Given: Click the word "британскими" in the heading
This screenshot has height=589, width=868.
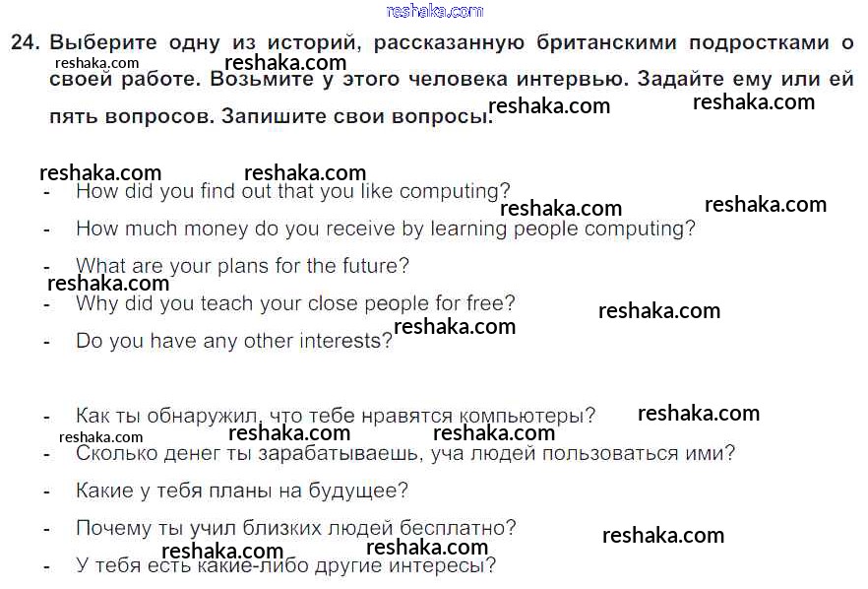Looking at the screenshot, I should coord(599,43).
